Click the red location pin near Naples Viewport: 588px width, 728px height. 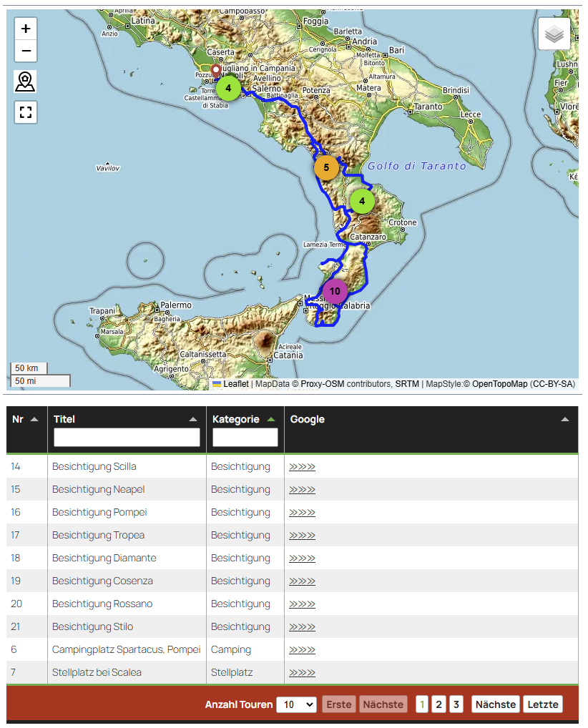215,71
